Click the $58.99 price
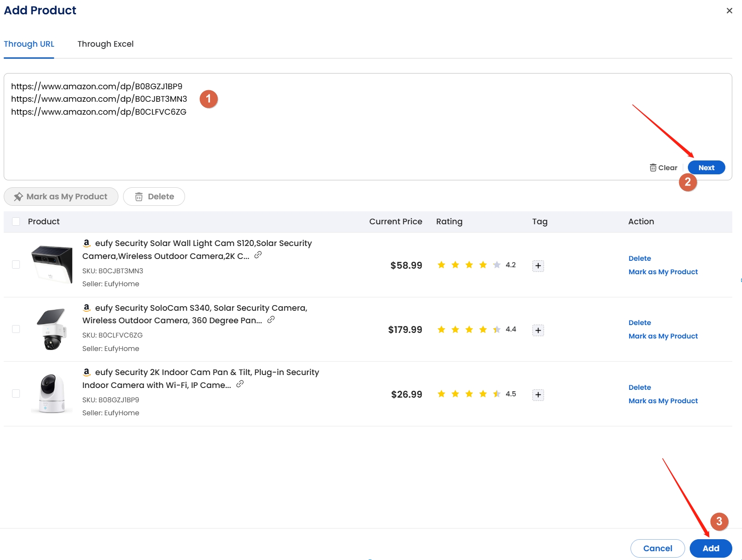Image resolution: width=742 pixels, height=560 pixels. (x=406, y=265)
